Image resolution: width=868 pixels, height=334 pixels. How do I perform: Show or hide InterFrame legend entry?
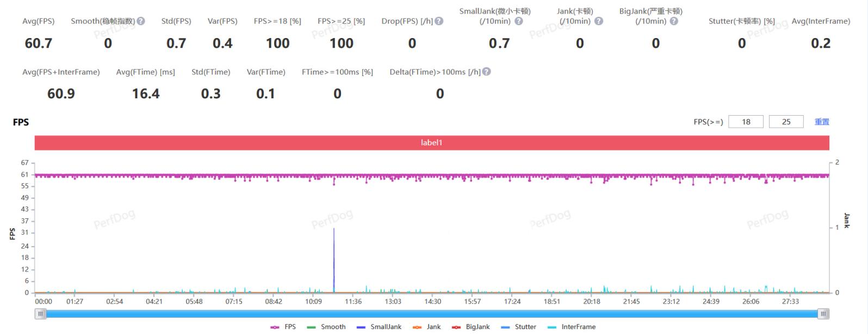[x=572, y=327]
